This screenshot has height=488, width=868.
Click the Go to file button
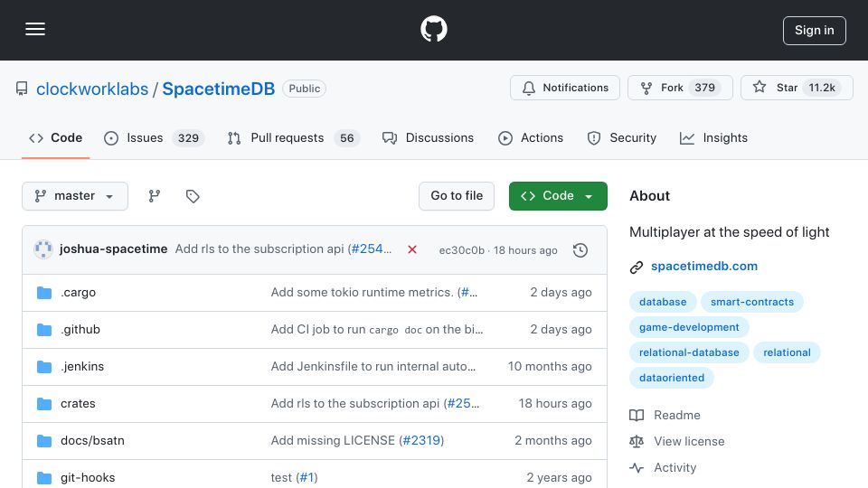click(x=456, y=196)
